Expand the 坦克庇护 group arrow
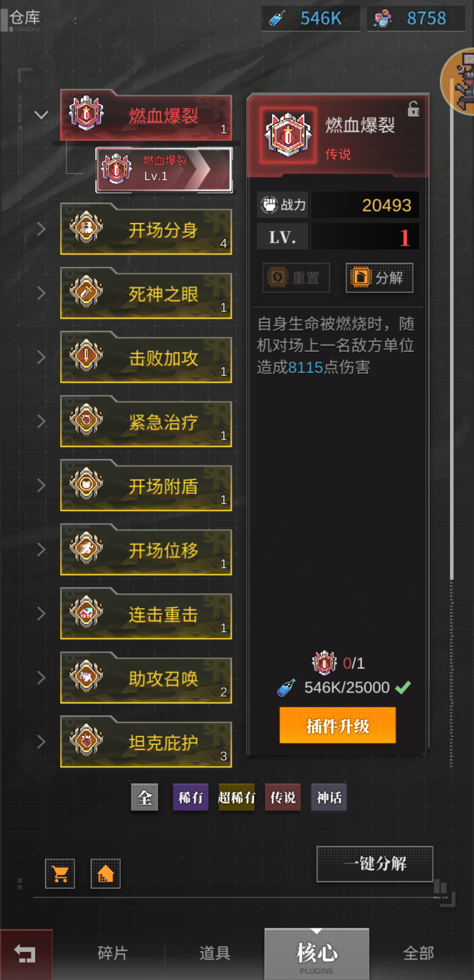 tap(41, 742)
